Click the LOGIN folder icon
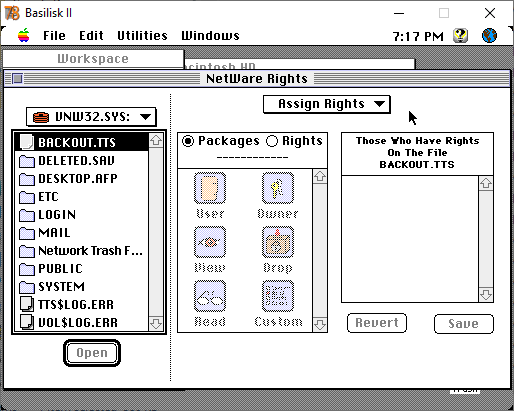This screenshot has height=411, width=514. click(27, 215)
